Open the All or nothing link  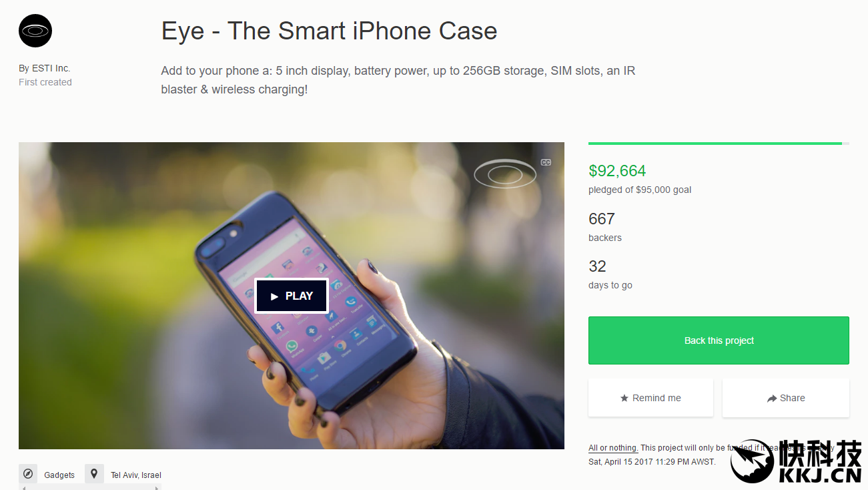(613, 448)
